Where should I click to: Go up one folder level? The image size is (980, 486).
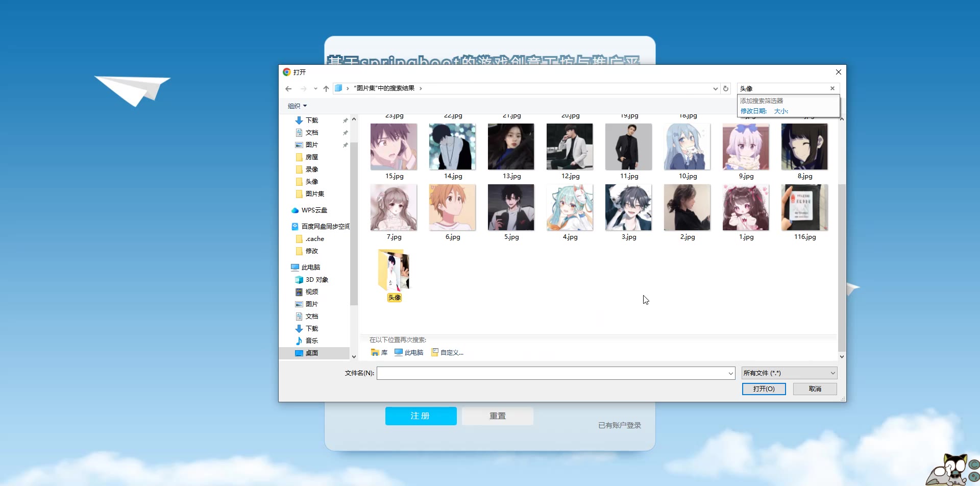pyautogui.click(x=326, y=89)
